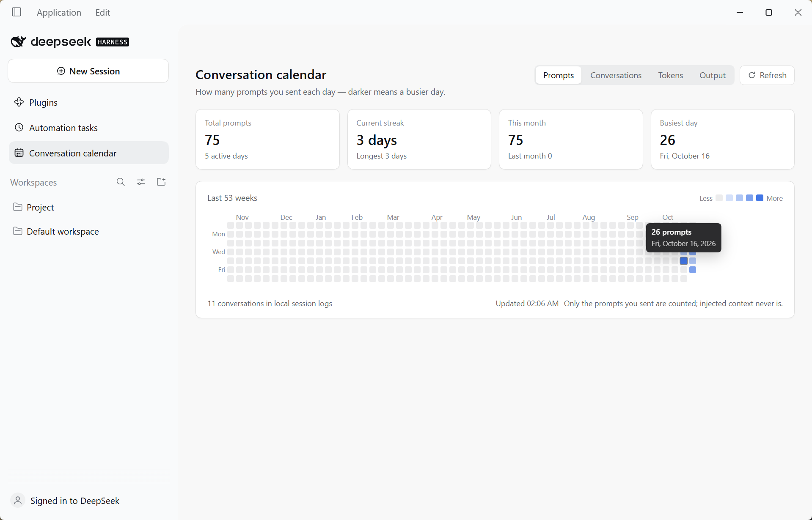Click the DeepSeek whale logo
The height and width of the screenshot is (520, 812).
(18, 41)
